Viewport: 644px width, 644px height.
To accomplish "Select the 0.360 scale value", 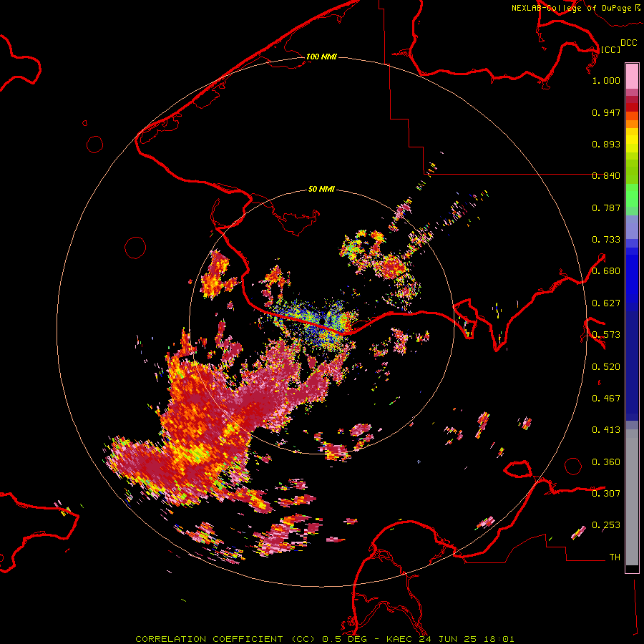I will click(606, 462).
